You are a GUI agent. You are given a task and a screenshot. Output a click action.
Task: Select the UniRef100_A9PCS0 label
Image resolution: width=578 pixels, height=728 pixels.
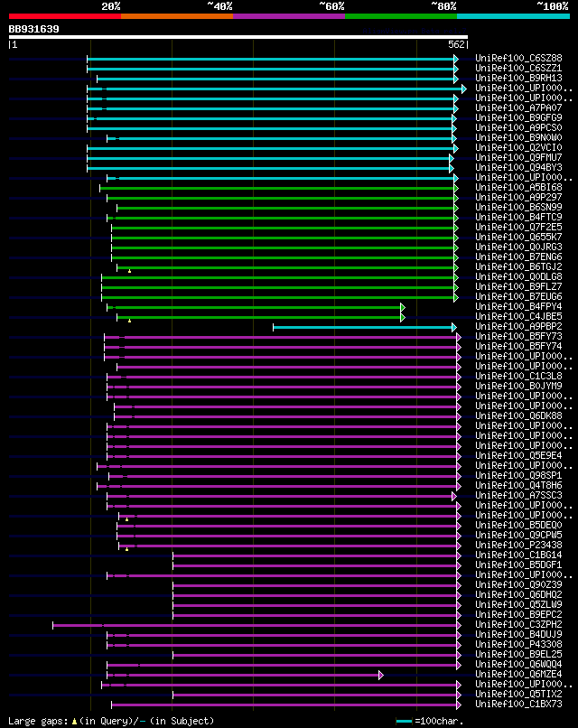coord(518,127)
